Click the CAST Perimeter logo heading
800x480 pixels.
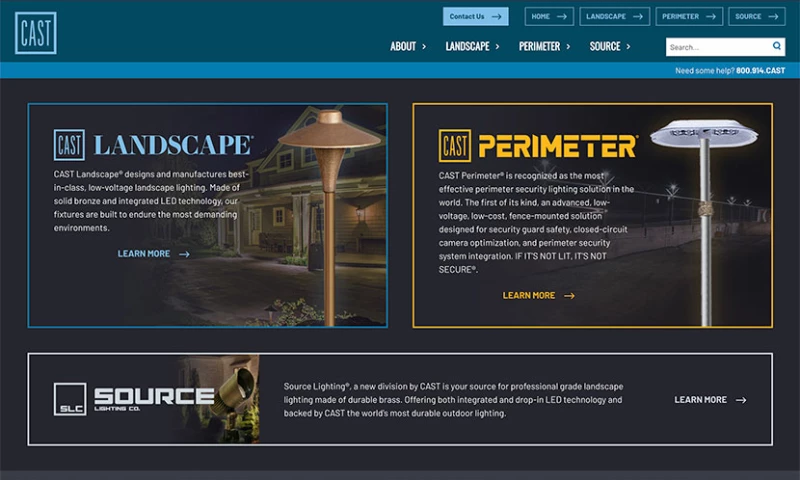pyautogui.click(x=538, y=146)
